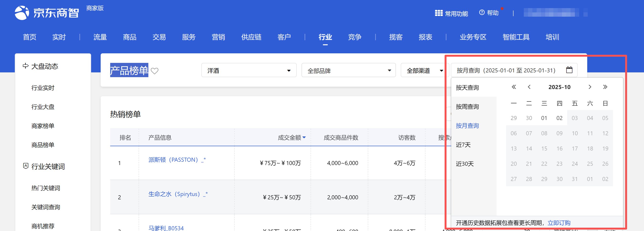Sort table by 成交商品件数 column
The image size is (644, 231).
coord(341,138)
